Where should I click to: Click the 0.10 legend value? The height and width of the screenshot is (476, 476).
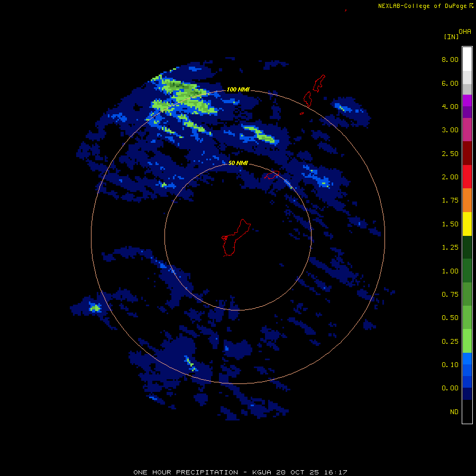click(450, 365)
